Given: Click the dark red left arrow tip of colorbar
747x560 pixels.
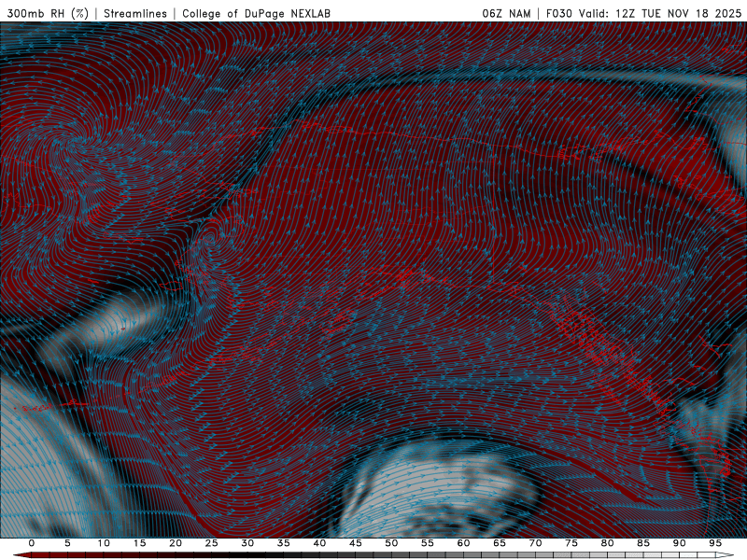Looking at the screenshot, I should pos(21,555).
